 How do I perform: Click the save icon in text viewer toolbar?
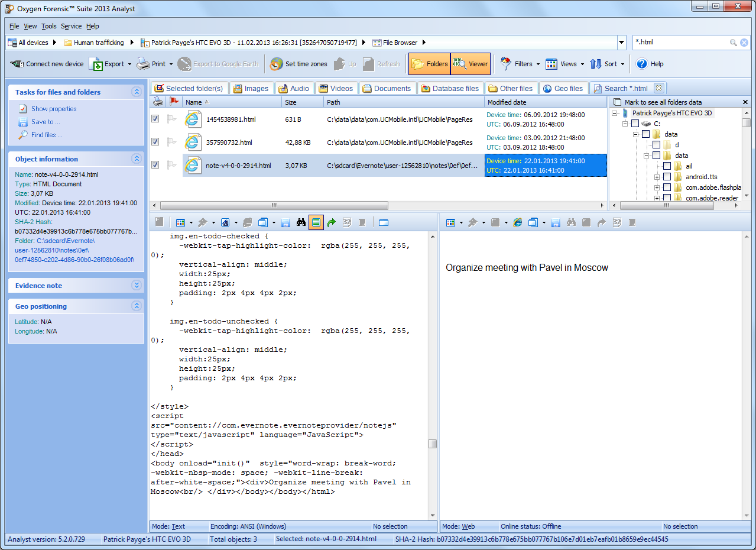tap(285, 222)
